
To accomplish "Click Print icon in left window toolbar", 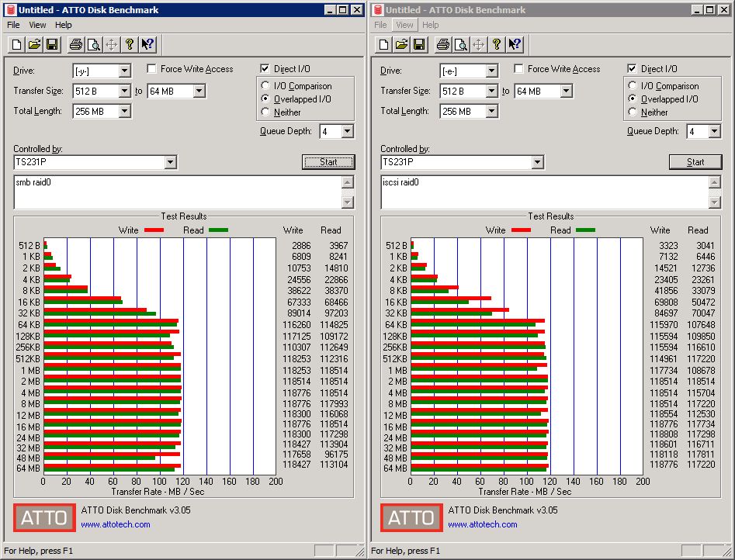I will click(76, 44).
